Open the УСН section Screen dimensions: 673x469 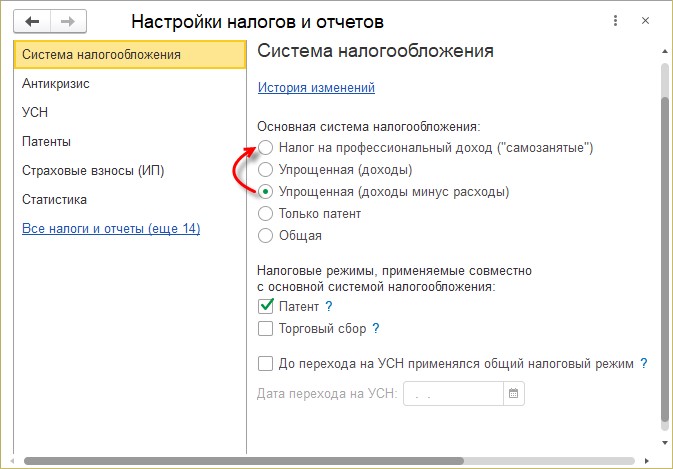(130, 112)
